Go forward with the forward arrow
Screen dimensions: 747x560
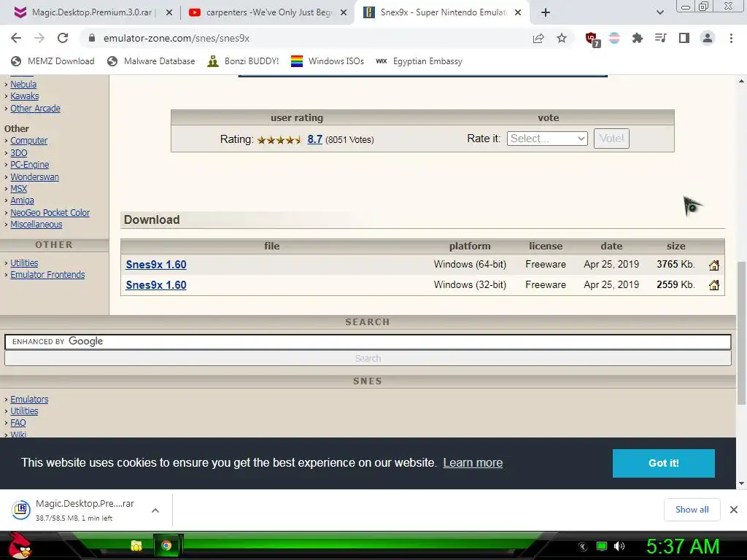tap(39, 38)
